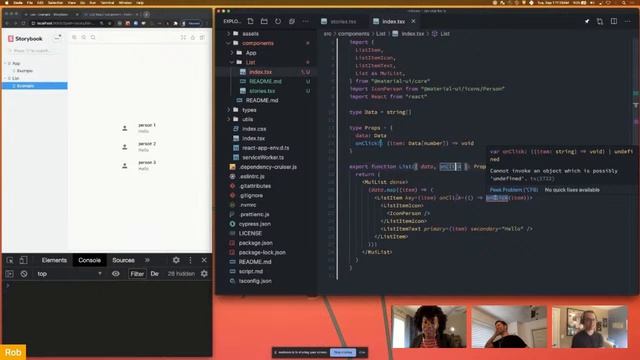640x360 pixels.
Task: Click person 2 list item in preview
Action: 139,147
